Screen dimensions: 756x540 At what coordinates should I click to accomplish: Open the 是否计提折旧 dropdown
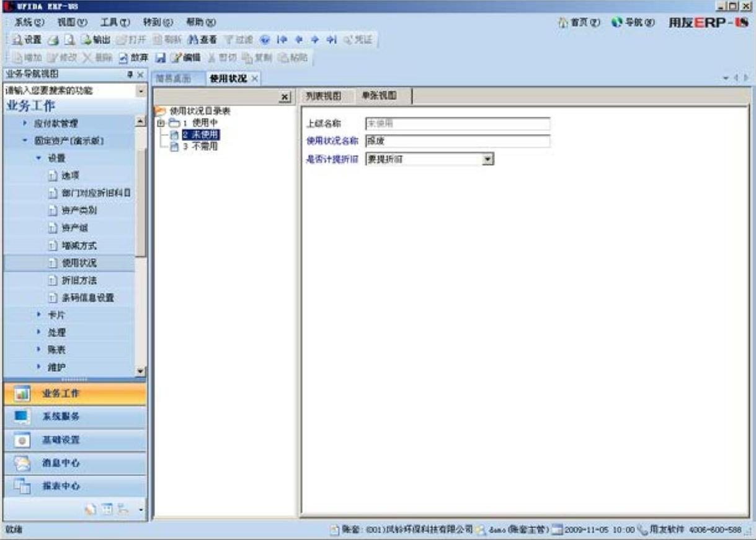click(488, 160)
